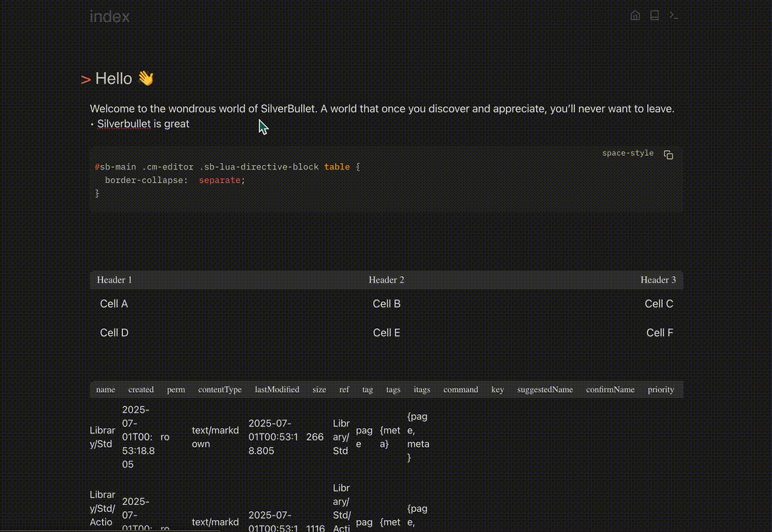Click the perm column header

(x=176, y=390)
